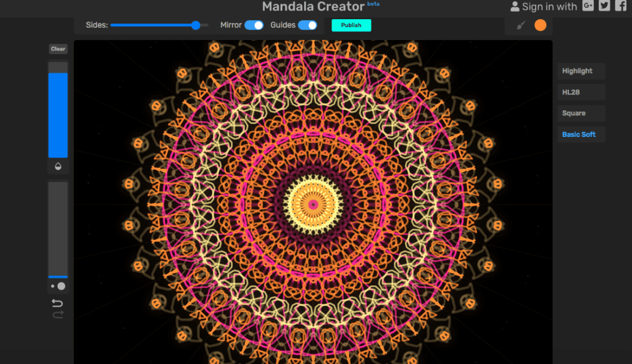Set brush size on the gray vertical slider
This screenshot has width=632, height=364.
coord(58,230)
